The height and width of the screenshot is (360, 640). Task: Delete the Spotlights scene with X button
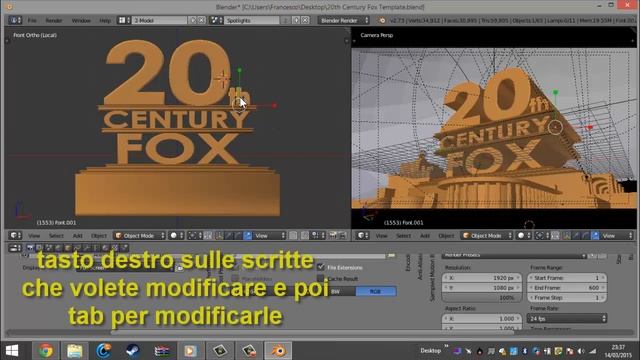click(x=305, y=20)
